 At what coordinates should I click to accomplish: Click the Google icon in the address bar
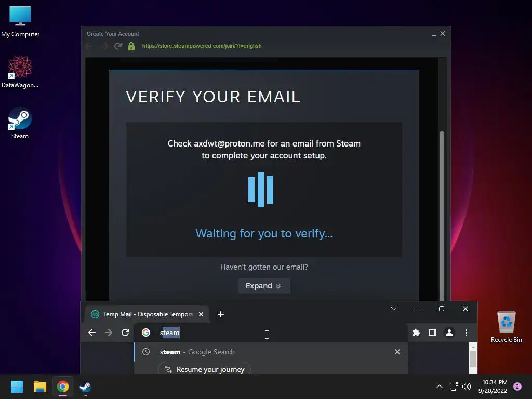coord(146,333)
